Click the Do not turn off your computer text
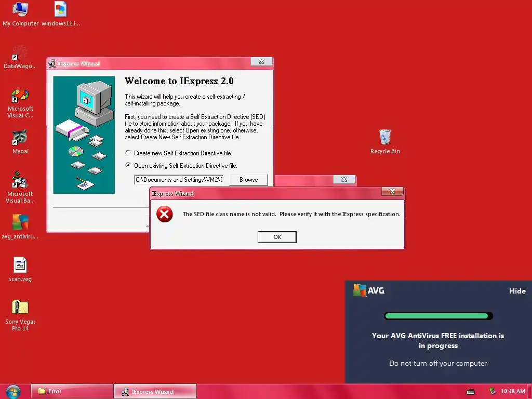This screenshot has width=532, height=399. tap(437, 363)
